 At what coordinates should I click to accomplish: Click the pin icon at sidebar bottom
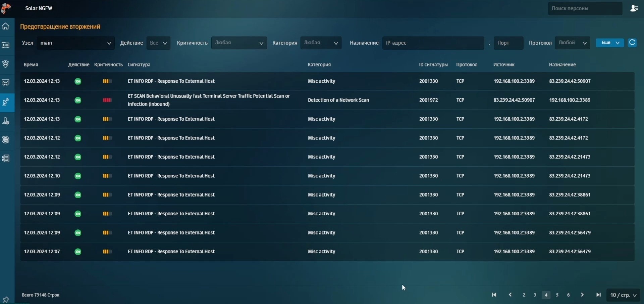[x=6, y=299]
